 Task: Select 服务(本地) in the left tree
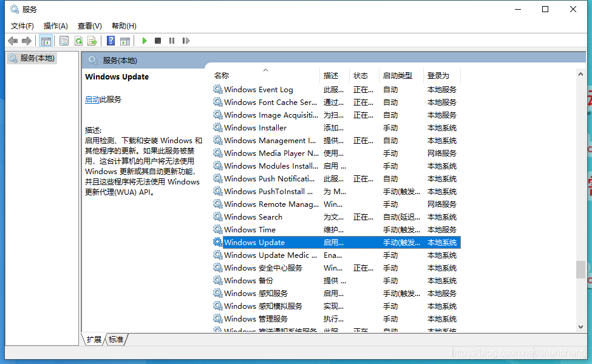[x=32, y=58]
